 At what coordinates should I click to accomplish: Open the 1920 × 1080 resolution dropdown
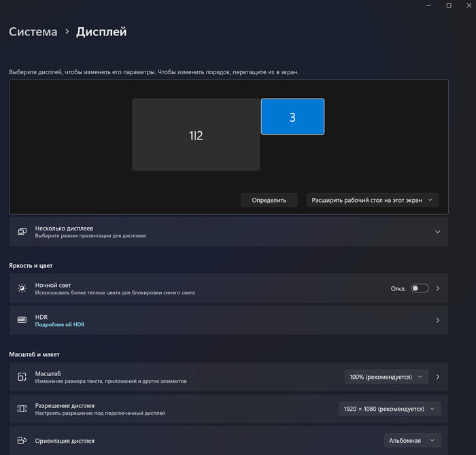click(x=390, y=409)
